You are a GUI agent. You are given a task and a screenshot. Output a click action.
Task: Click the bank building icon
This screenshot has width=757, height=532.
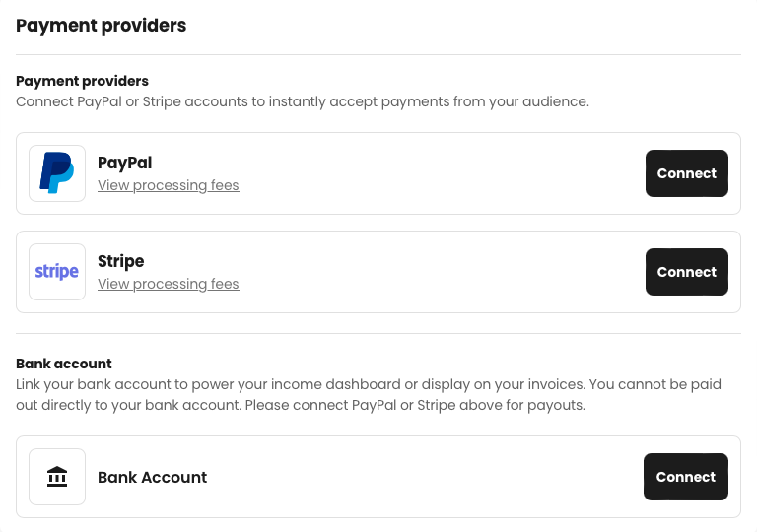click(57, 477)
